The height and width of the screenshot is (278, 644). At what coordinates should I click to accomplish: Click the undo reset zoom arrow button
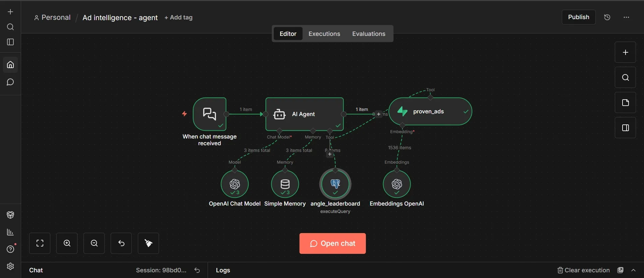pos(121,243)
